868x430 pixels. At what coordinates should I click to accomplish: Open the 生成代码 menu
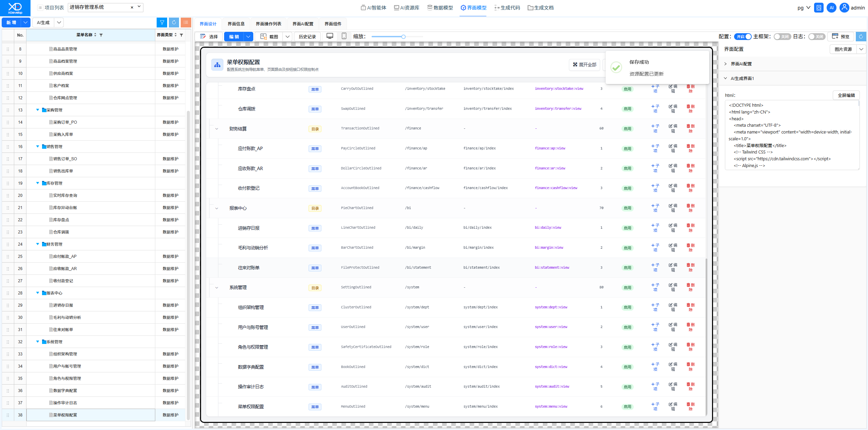click(x=507, y=7)
